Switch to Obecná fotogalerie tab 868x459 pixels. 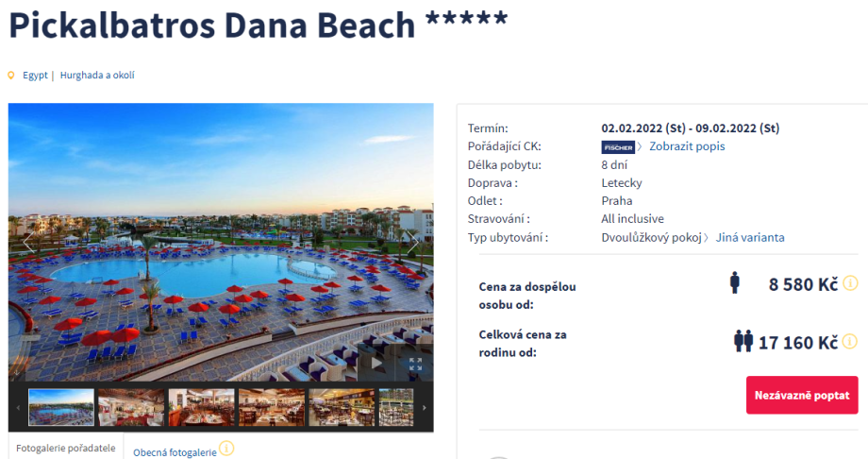tap(175, 452)
